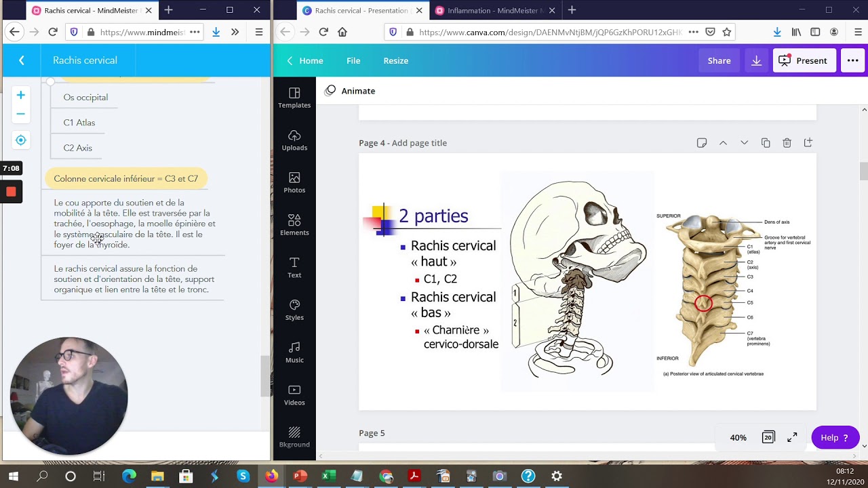Duplicate Page 4
Viewport: 868px width, 488px height.
(766, 143)
